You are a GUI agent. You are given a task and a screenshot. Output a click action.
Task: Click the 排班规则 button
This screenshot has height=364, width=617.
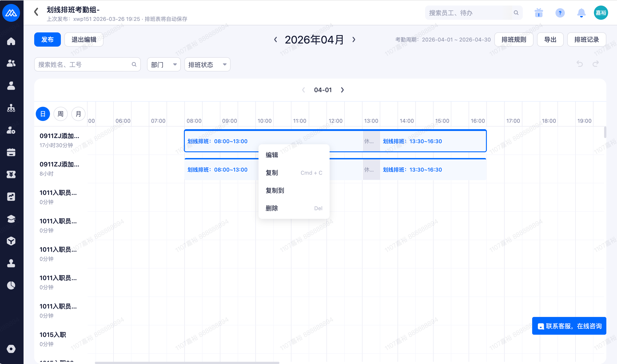click(x=514, y=40)
